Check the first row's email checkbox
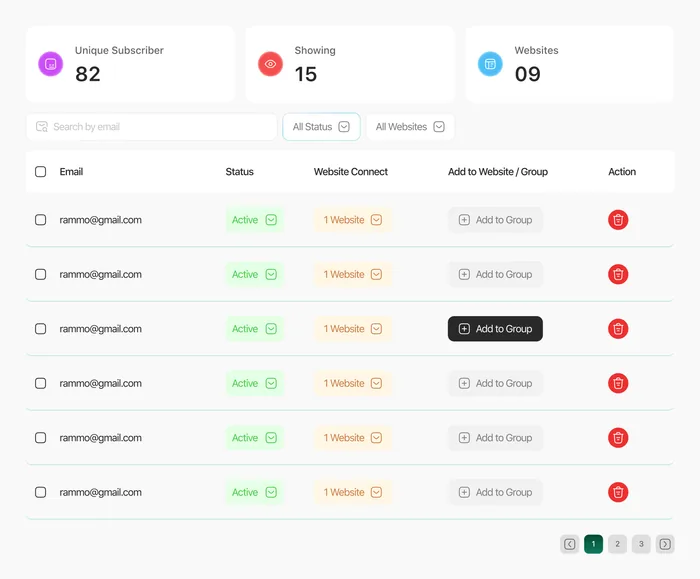 pos(41,220)
